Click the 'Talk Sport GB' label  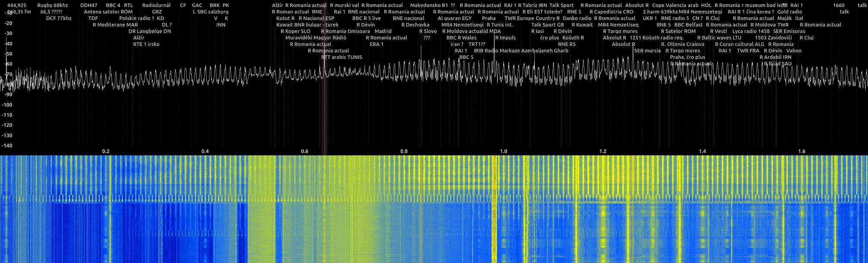(x=548, y=25)
